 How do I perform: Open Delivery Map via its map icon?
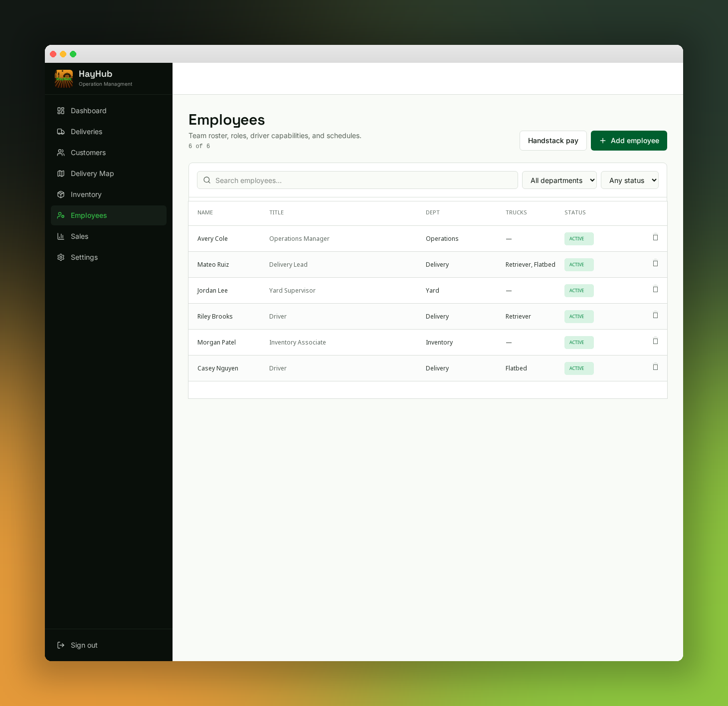coord(61,174)
